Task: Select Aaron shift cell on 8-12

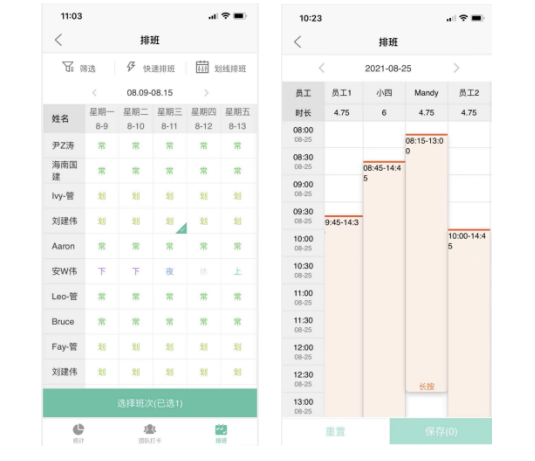Action: [x=204, y=246]
